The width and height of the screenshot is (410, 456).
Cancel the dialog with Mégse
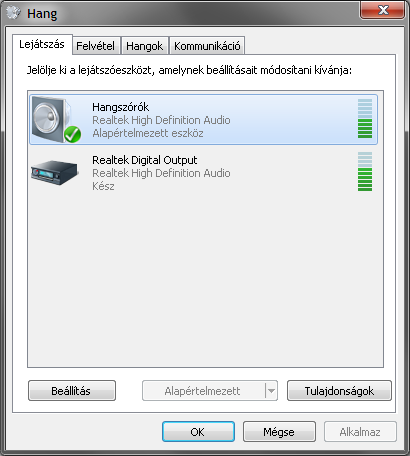[279, 432]
